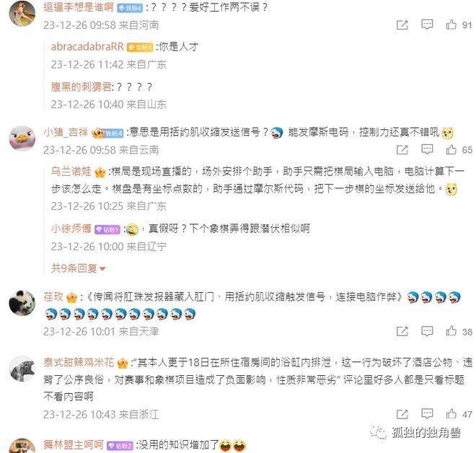The height and width of the screenshot is (453, 476).
Task: View 小猪_吉祥's avatar picture
Action: [22, 138]
